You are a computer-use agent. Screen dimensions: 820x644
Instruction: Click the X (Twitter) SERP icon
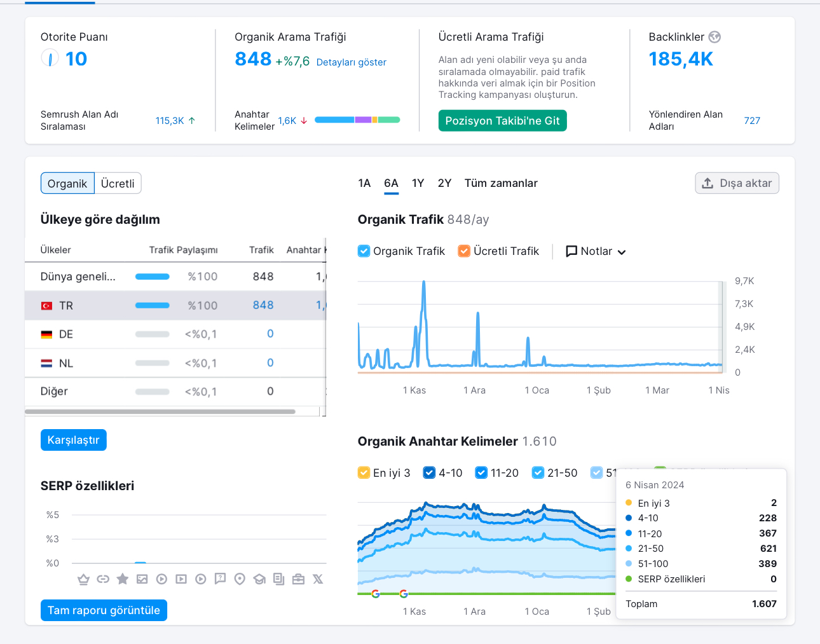pyautogui.click(x=318, y=579)
